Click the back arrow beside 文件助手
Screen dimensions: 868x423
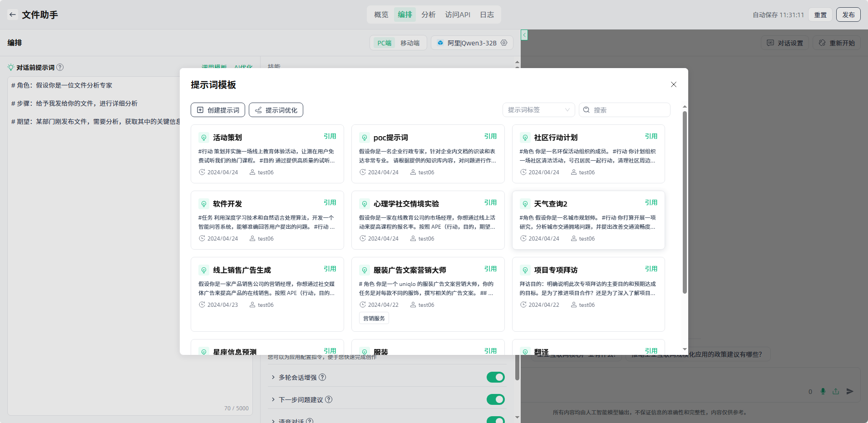[x=13, y=15]
